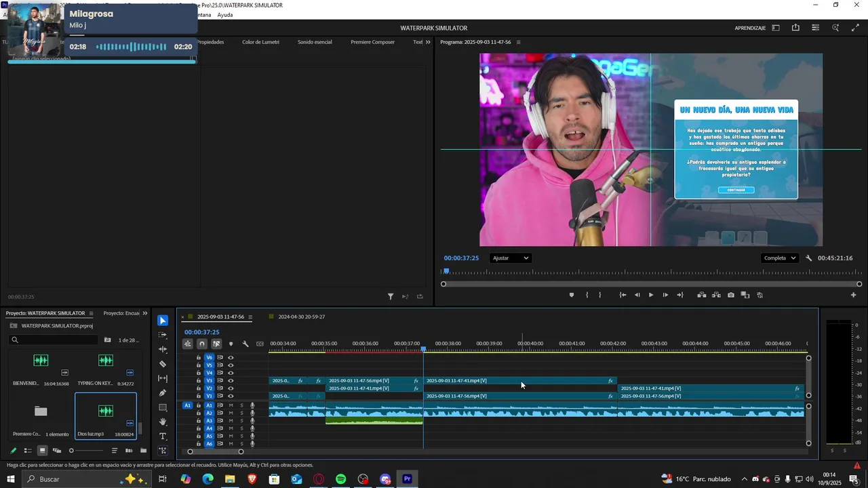Play the sequence in Program monitor
This screenshot has height=488, width=868.
651,295
